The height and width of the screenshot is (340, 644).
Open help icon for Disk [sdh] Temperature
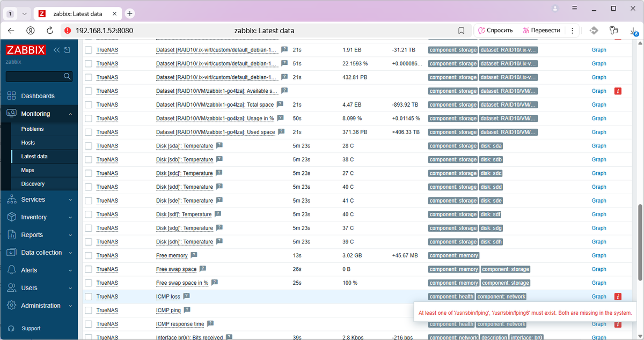219,242
